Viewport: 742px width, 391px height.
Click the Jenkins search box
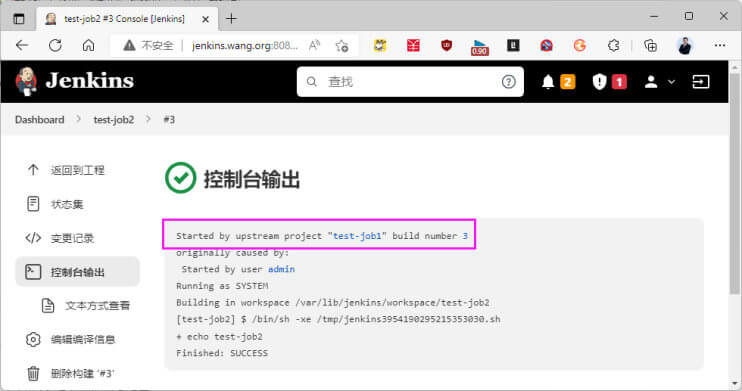pos(410,81)
